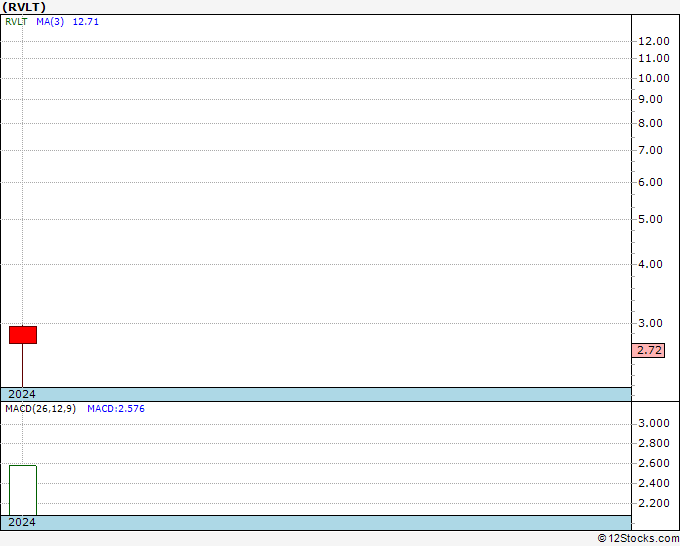The height and width of the screenshot is (546, 680).
Task: Click the 11.00 price axis label
Action: click(x=654, y=58)
